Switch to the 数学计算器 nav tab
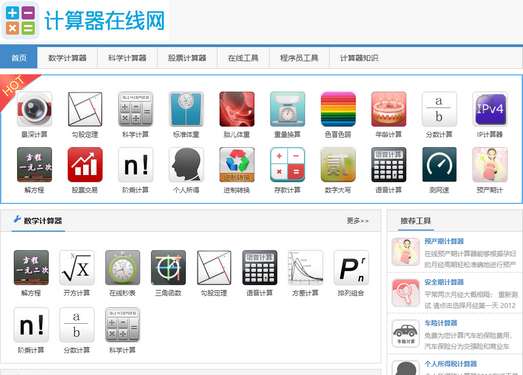The width and height of the screenshot is (523, 375). pyautogui.click(x=67, y=58)
